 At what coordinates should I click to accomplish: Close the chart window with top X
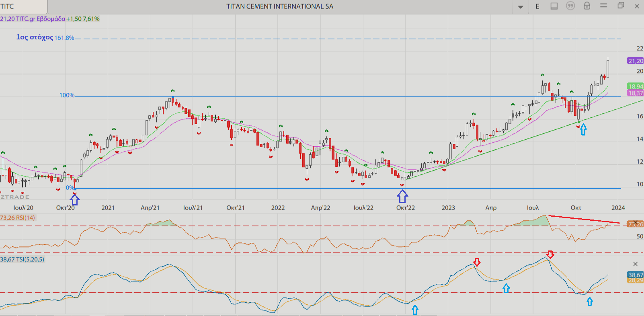(x=637, y=6)
